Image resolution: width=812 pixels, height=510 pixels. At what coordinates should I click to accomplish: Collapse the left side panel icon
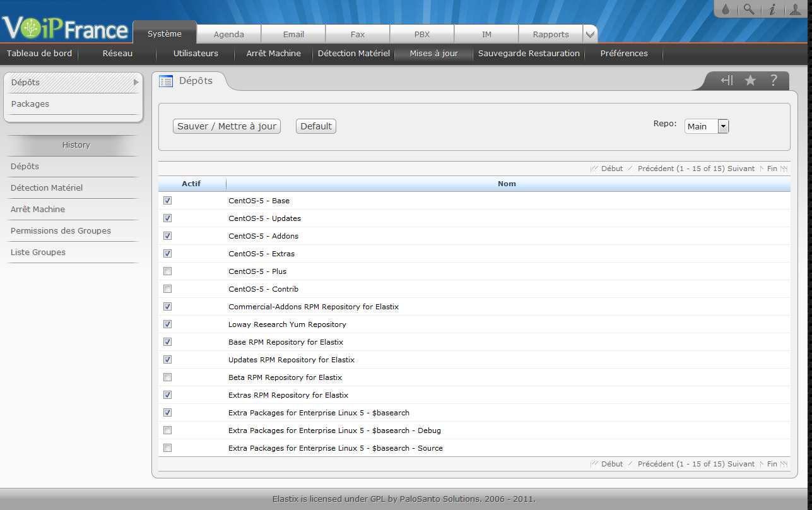tap(727, 80)
